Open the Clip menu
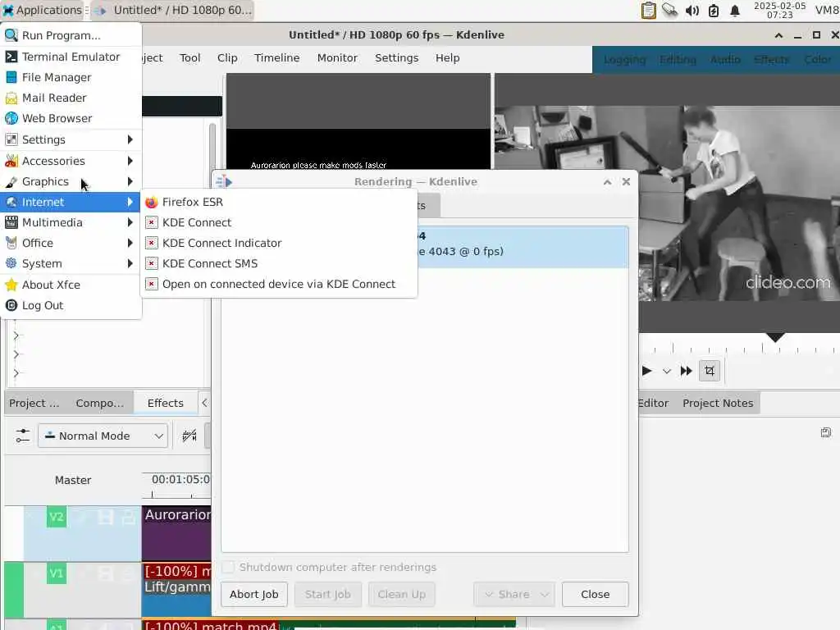 tap(227, 58)
